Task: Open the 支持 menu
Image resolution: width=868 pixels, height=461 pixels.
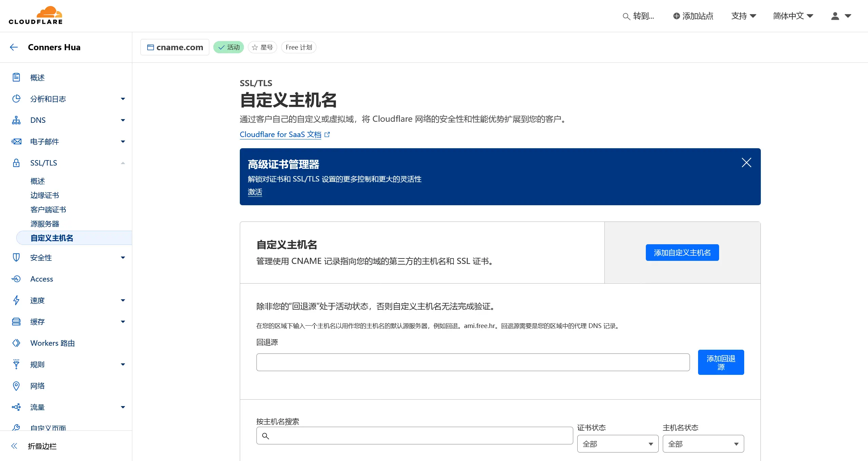Action: [744, 16]
